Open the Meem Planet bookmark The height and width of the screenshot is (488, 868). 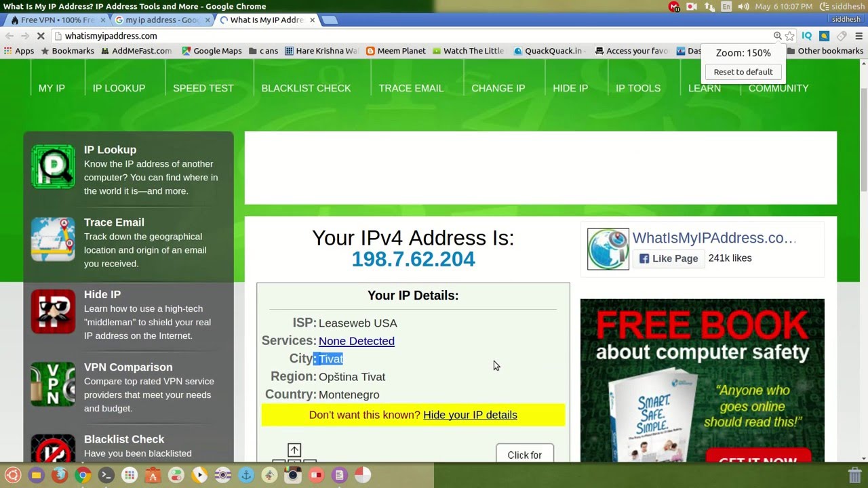[396, 51]
